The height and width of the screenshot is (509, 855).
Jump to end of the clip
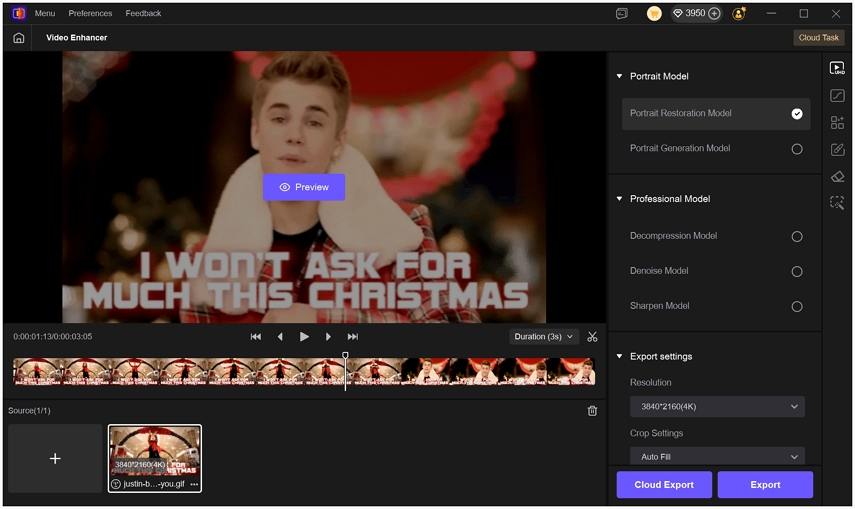pos(353,337)
